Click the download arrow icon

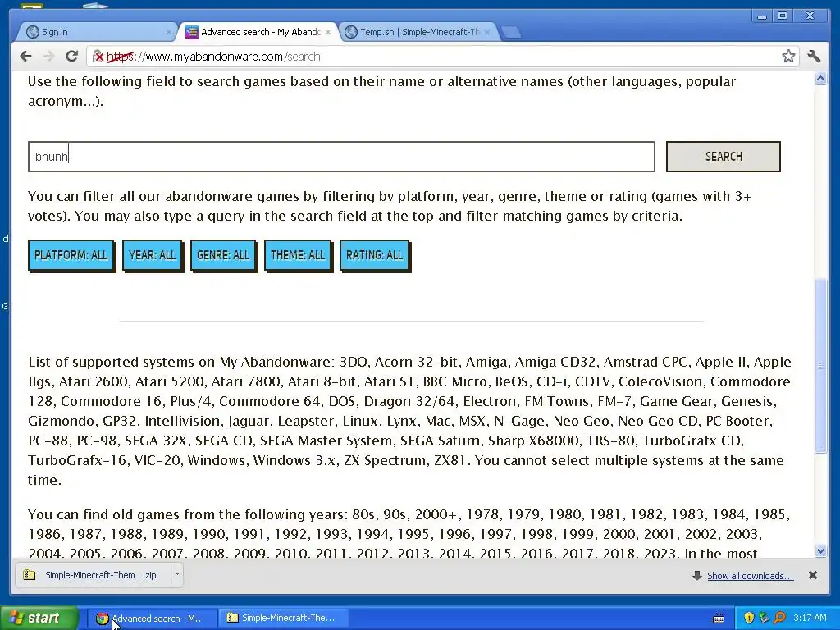click(x=697, y=575)
